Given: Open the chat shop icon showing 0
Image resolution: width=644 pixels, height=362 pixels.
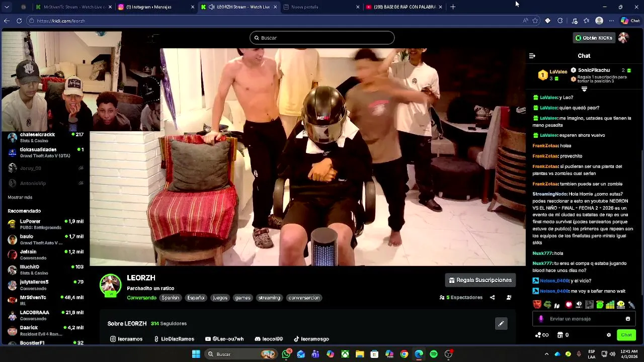Looking at the screenshot, I should (563, 335).
